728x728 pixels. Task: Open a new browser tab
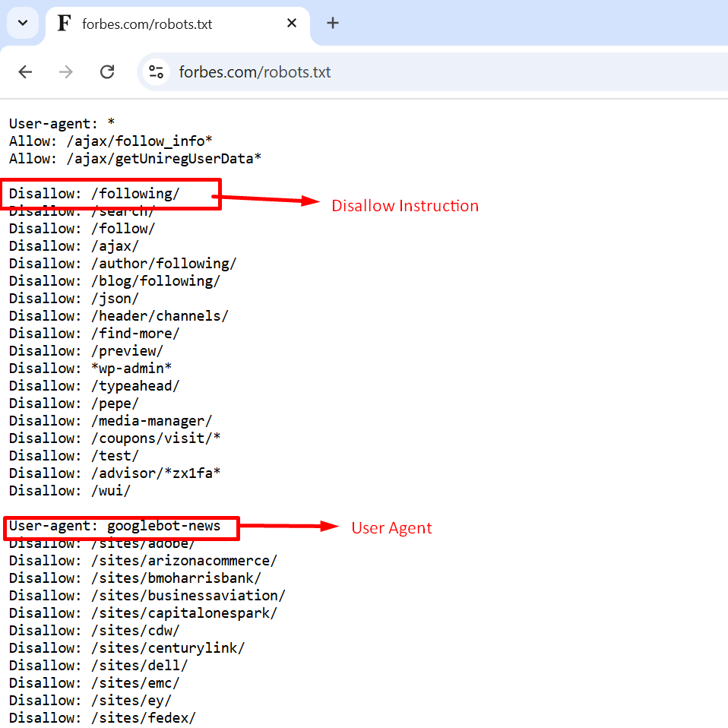pos(332,23)
